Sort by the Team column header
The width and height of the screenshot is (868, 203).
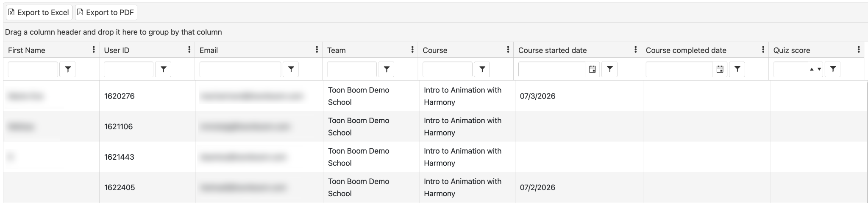[x=336, y=50]
